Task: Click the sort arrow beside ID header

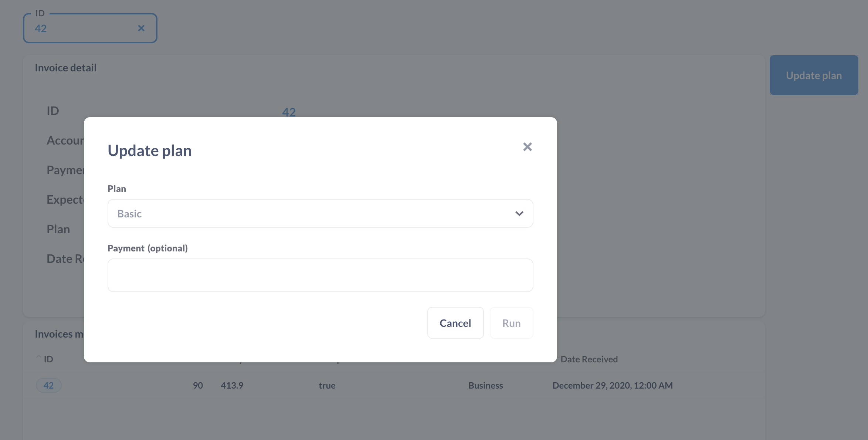Action: pyautogui.click(x=38, y=357)
